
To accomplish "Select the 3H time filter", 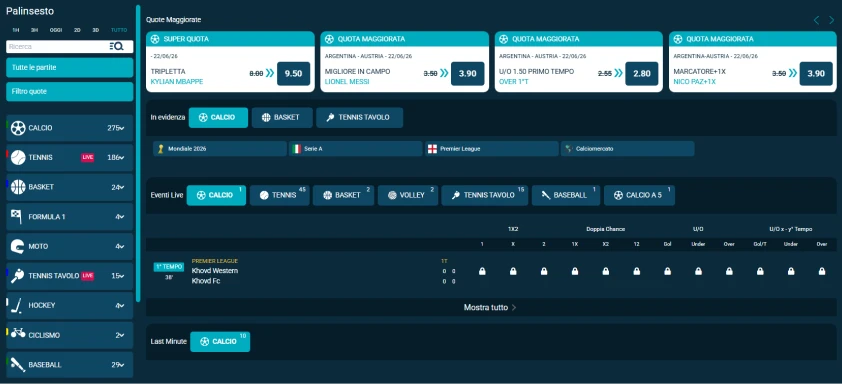I will click(x=34, y=30).
